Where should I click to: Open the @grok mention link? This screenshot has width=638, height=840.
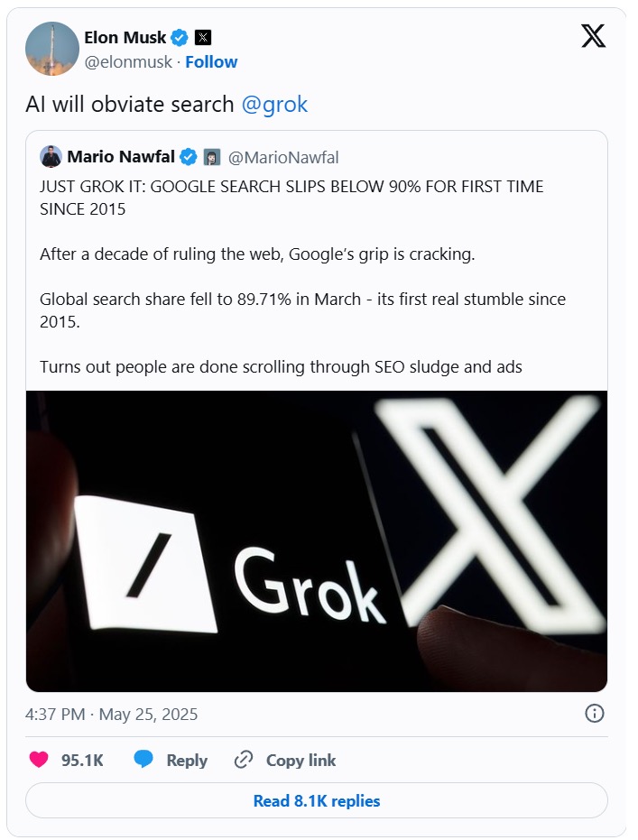point(275,104)
